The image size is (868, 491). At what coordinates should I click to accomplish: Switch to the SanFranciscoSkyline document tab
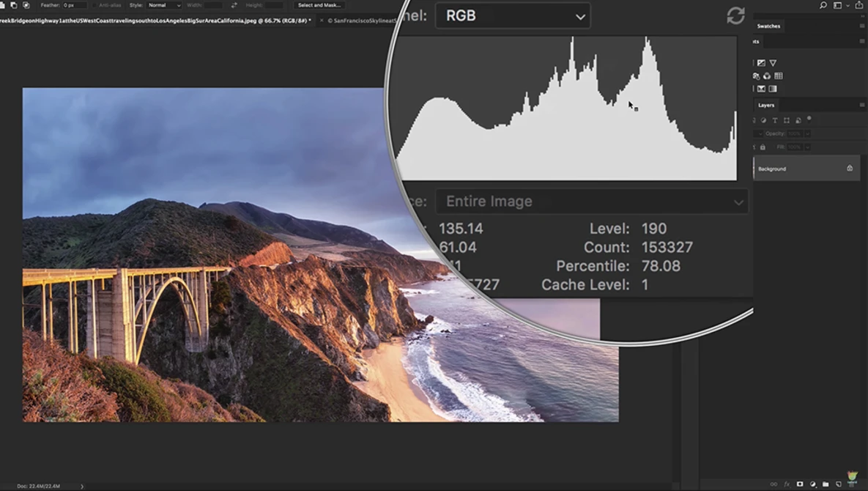pyautogui.click(x=363, y=21)
